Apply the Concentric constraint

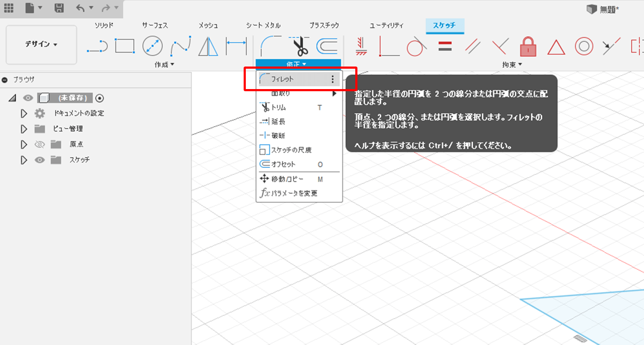584,46
